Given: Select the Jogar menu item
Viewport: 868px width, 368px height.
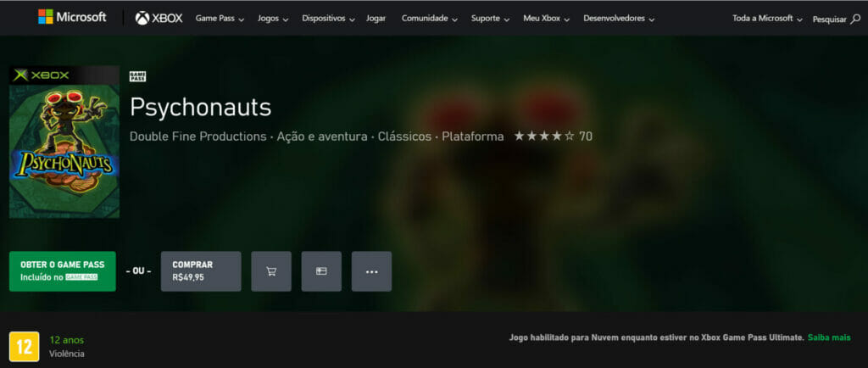Looking at the screenshot, I should click(x=376, y=18).
